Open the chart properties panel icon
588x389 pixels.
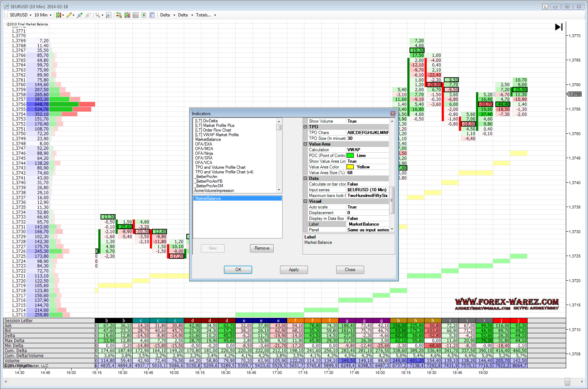(152, 15)
